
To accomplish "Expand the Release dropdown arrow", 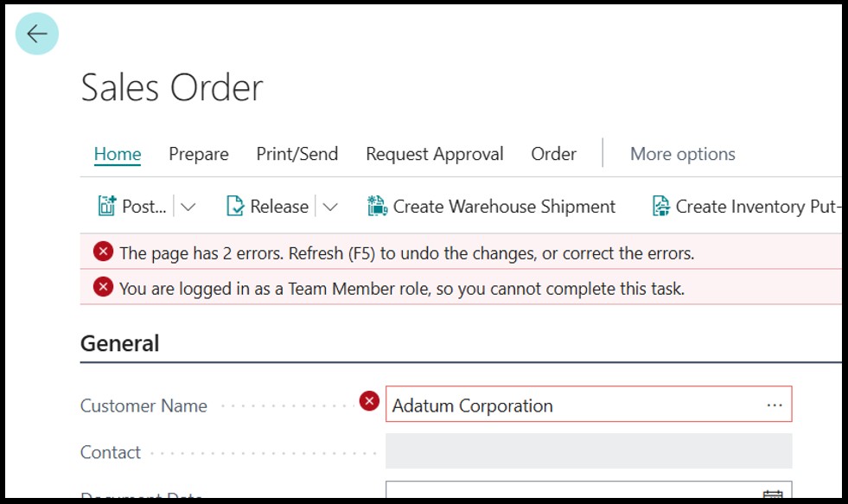I will tap(330, 207).
